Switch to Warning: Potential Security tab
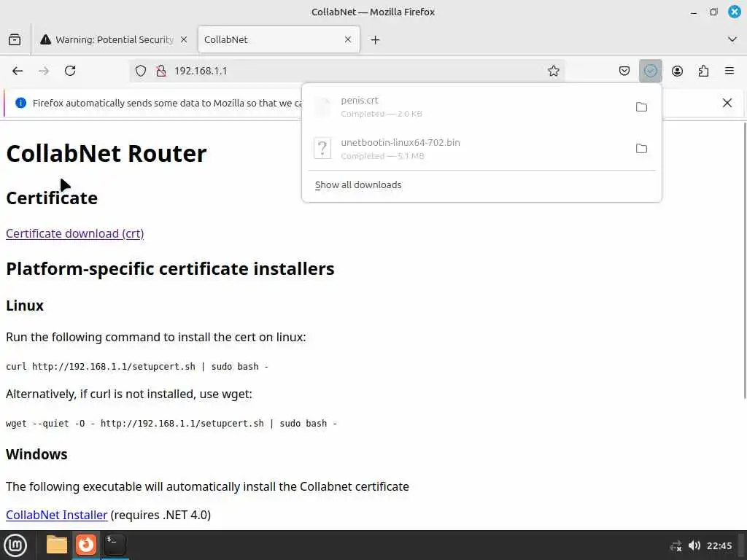The image size is (747, 560). click(114, 39)
